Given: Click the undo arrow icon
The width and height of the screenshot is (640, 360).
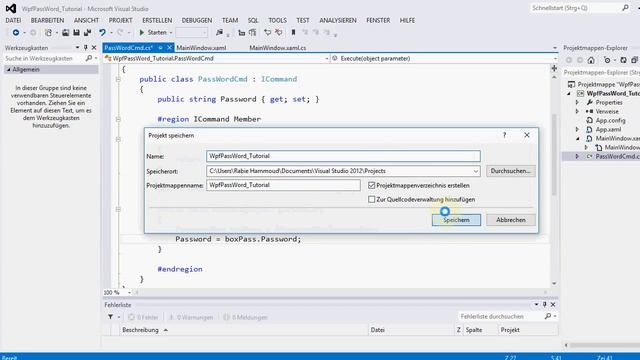Looking at the screenshot, I should pyautogui.click(x=102, y=32).
